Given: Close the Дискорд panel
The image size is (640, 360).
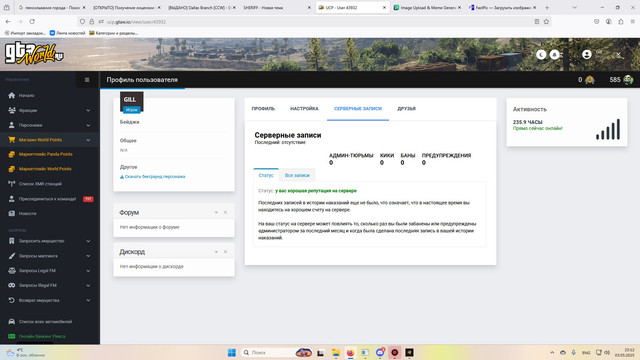Looking at the screenshot, I should click(225, 252).
